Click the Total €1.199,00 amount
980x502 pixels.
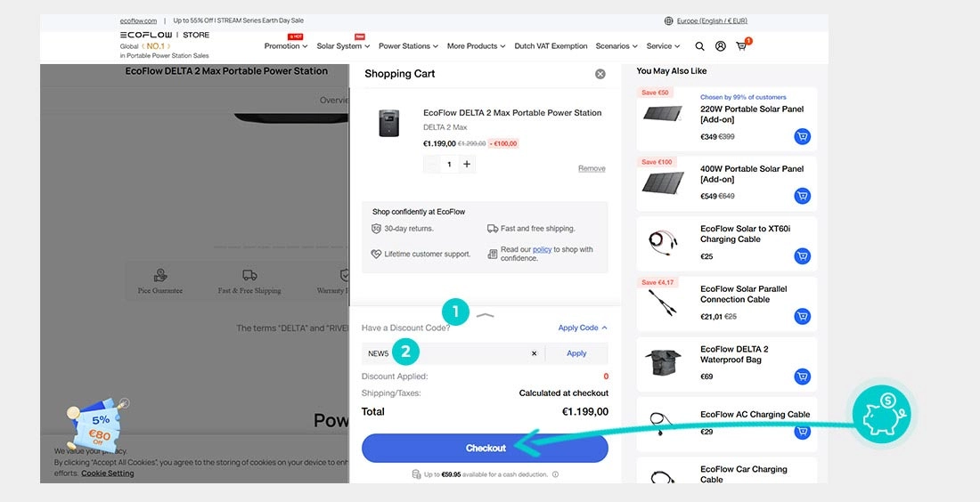coord(585,412)
